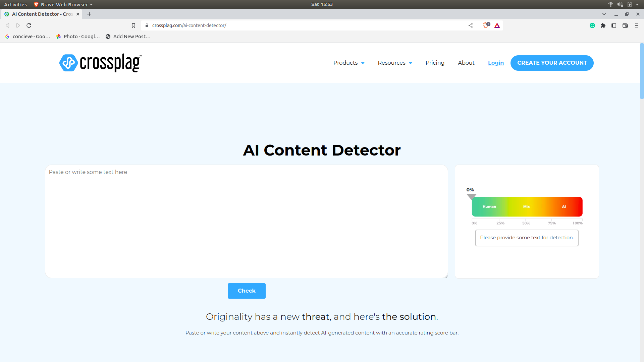The height and width of the screenshot is (362, 644).
Task: Click the browser extensions puzzle icon
Action: pyautogui.click(x=603, y=25)
